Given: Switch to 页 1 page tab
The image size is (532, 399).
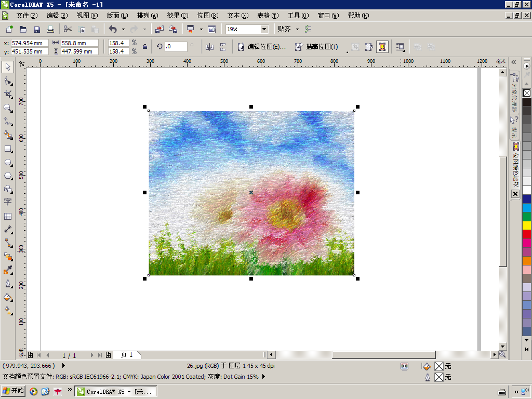Looking at the screenshot, I should pyautogui.click(x=127, y=355).
